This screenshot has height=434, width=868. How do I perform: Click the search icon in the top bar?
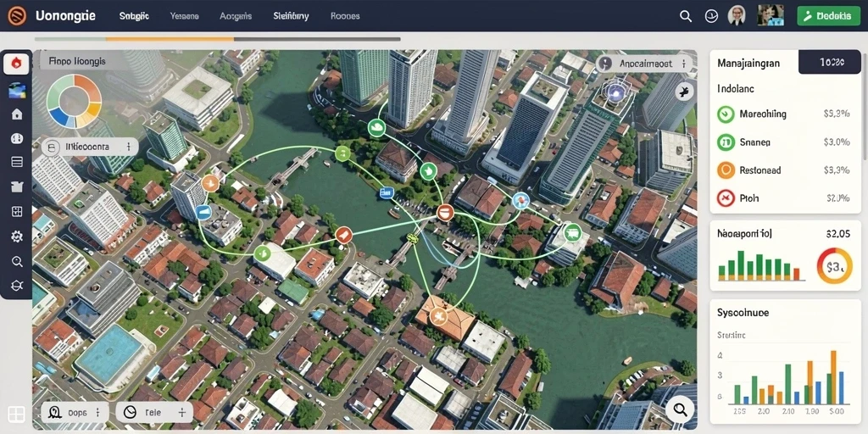[x=686, y=16]
